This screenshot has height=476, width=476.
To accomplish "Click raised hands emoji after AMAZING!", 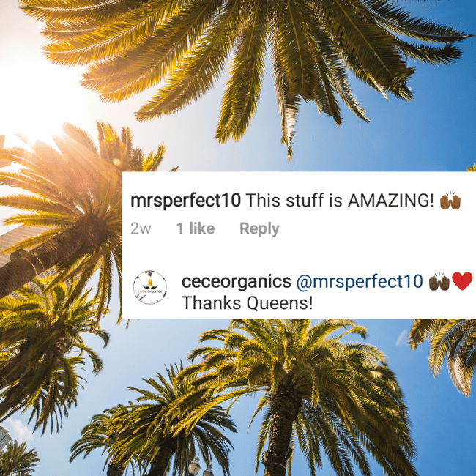I will coord(450,201).
